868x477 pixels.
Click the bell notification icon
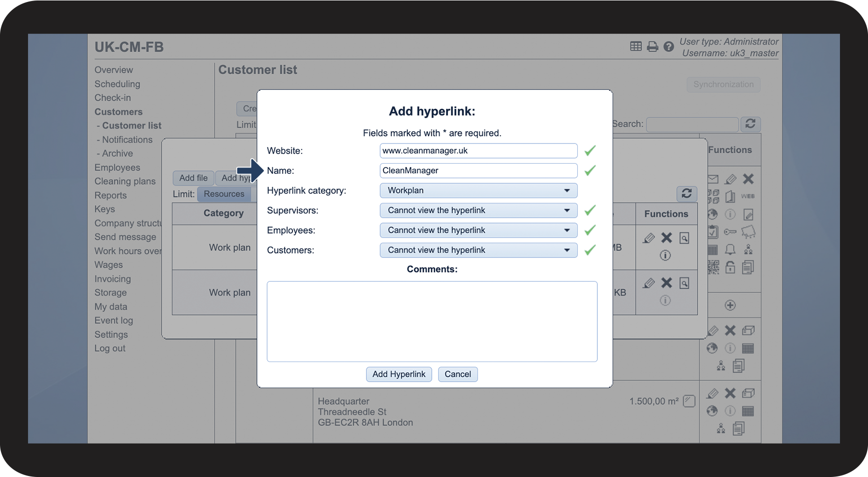coord(730,250)
